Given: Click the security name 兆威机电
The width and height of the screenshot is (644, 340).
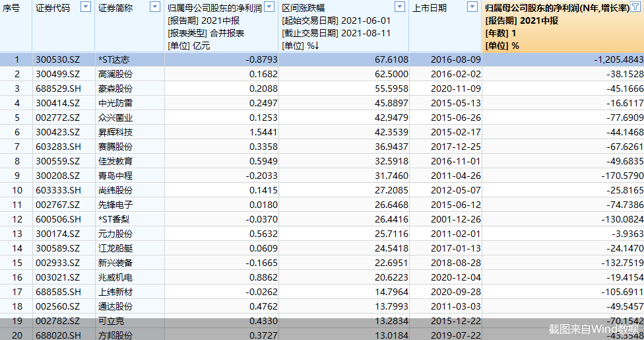Looking at the screenshot, I should click(x=115, y=277).
